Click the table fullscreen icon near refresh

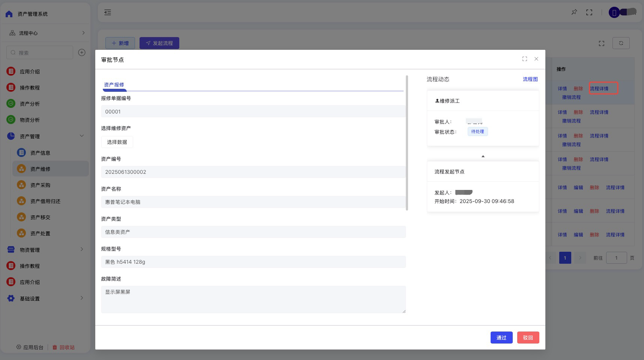pos(601,43)
